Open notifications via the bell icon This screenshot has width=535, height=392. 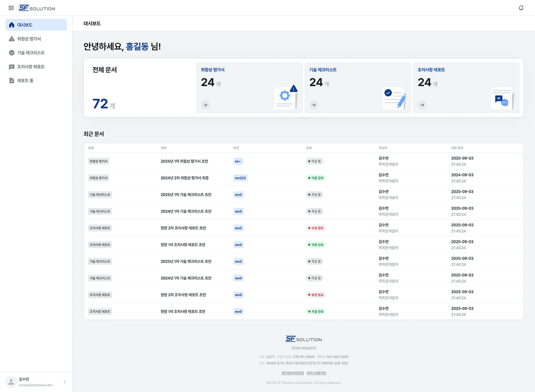[x=521, y=8]
